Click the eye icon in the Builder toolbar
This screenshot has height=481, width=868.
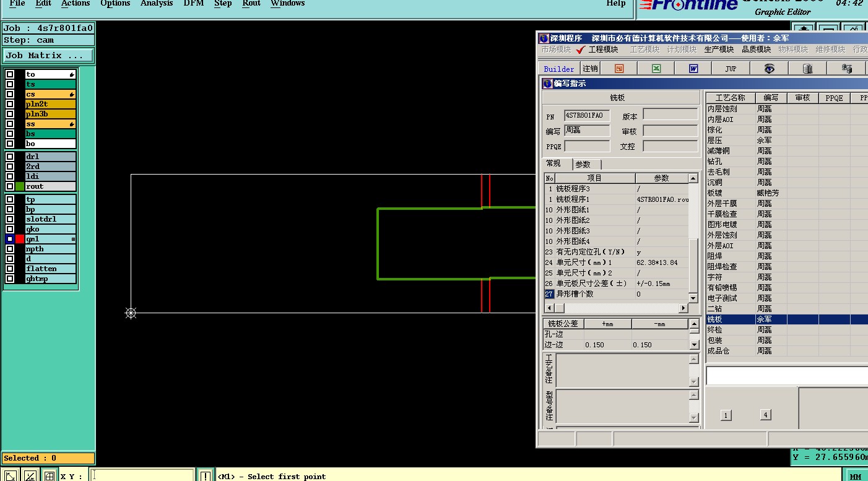point(769,69)
